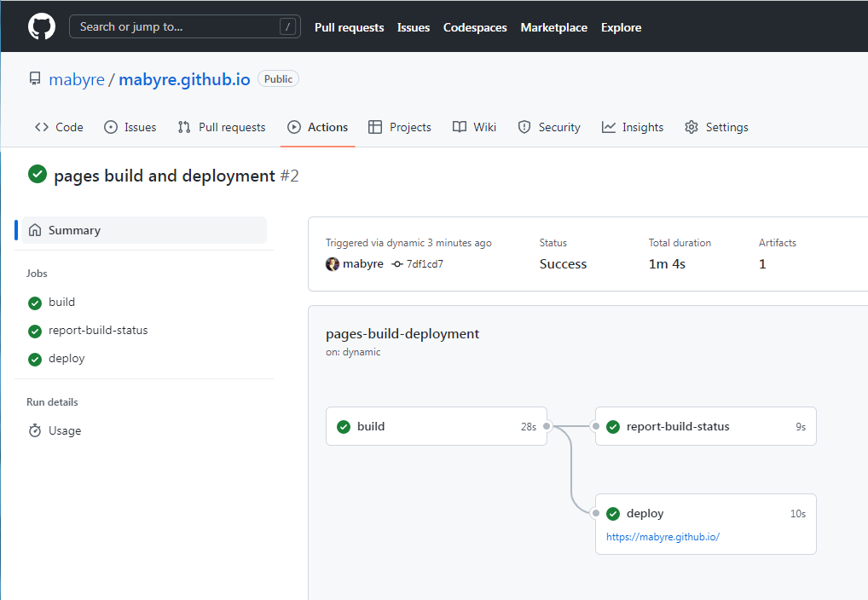Viewport: 868px width, 600px height.
Task: Click the slash shortcut key icon in search
Action: coord(287,26)
